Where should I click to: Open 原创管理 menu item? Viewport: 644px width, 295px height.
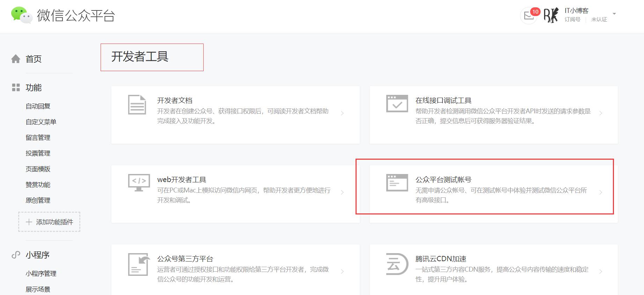click(38, 200)
